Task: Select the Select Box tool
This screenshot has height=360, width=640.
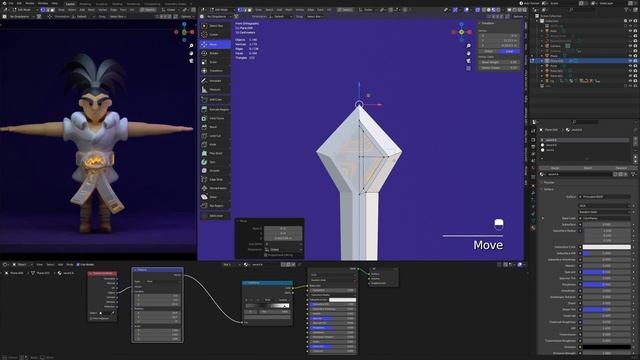Action: tap(215, 26)
